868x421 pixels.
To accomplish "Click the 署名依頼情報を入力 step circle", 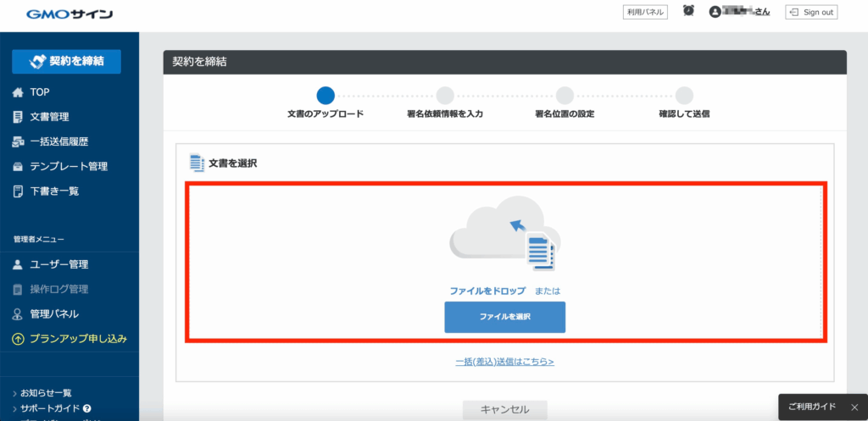I will coord(445,96).
